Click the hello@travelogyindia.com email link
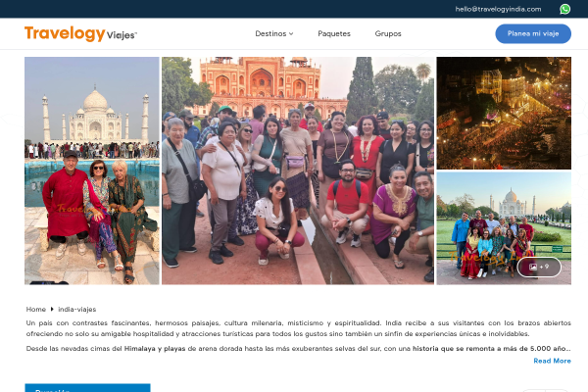 point(498,9)
